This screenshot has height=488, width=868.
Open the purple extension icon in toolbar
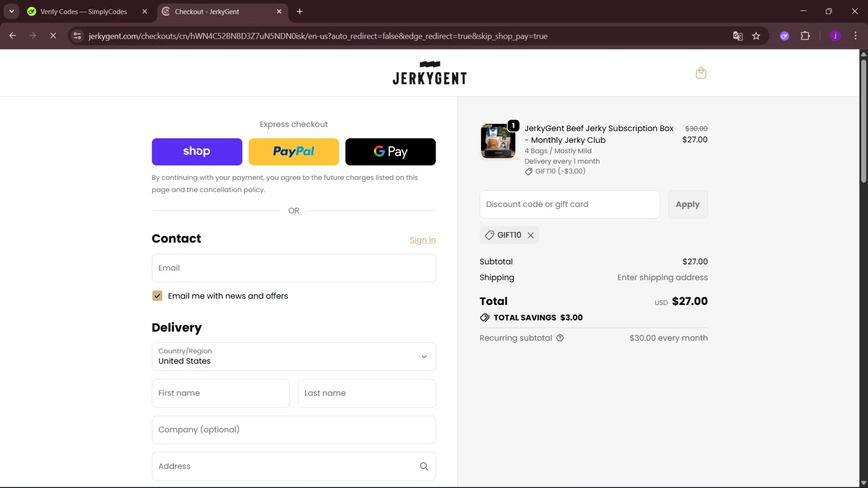785,36
